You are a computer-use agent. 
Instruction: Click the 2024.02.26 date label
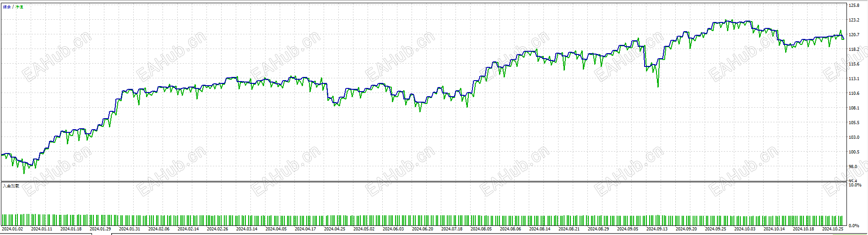tap(217, 229)
